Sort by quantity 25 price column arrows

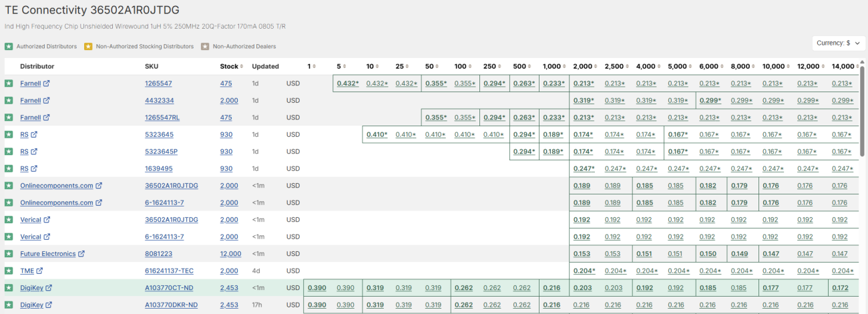409,66
